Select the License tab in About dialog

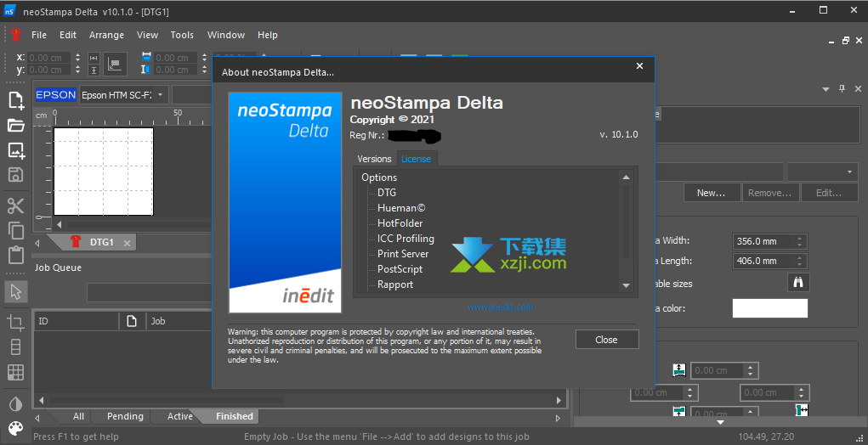(x=417, y=159)
